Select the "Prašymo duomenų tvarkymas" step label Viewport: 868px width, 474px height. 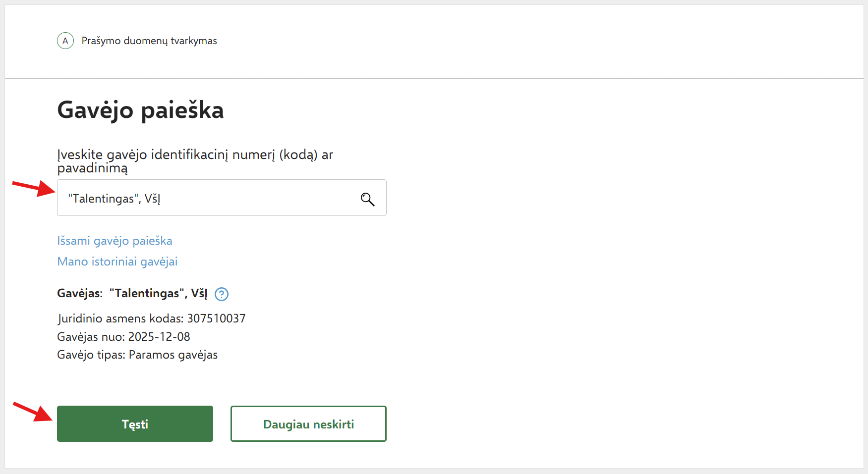pos(149,41)
